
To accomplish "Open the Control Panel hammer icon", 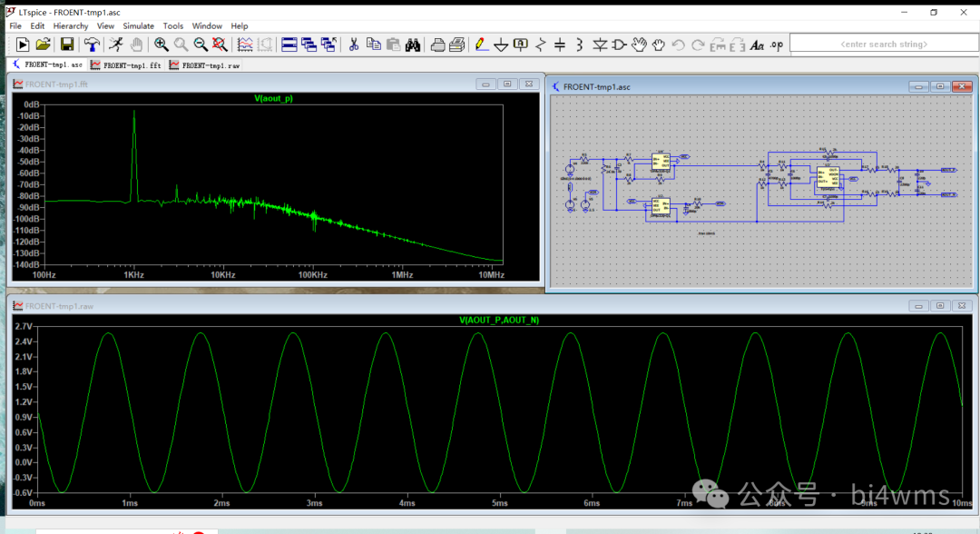I will tap(92, 44).
